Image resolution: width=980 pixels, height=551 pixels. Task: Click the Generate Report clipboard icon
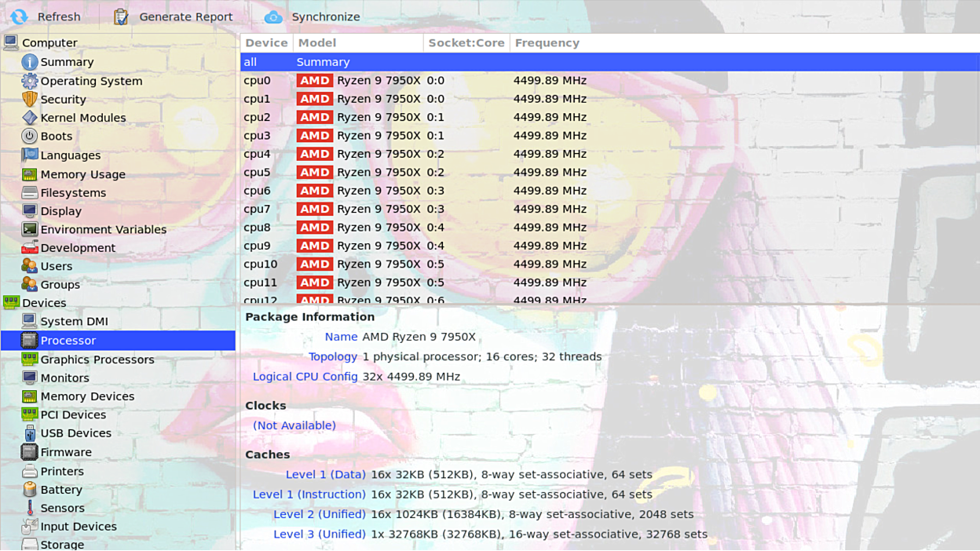pos(121,16)
